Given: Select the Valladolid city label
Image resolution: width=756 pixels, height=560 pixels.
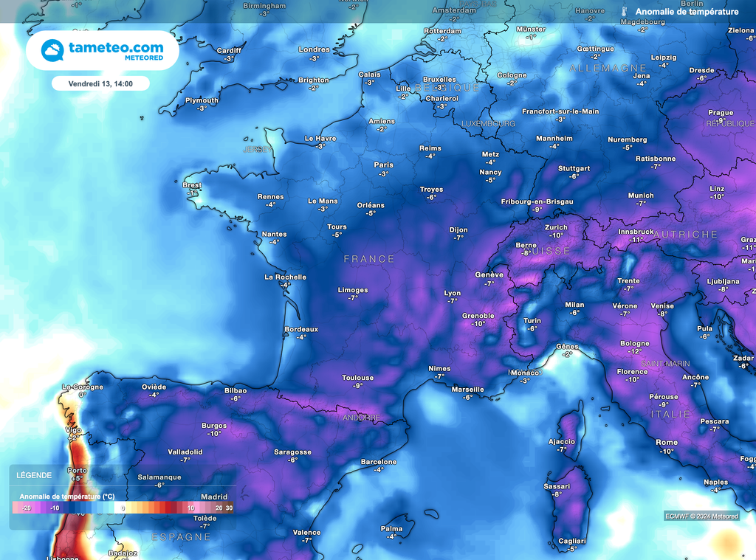Looking at the screenshot, I should [185, 452].
